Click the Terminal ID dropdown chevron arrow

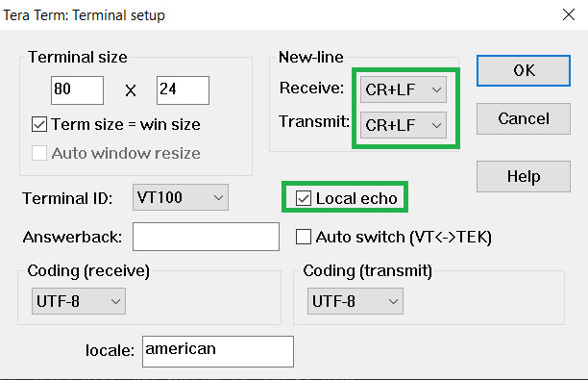[218, 197]
